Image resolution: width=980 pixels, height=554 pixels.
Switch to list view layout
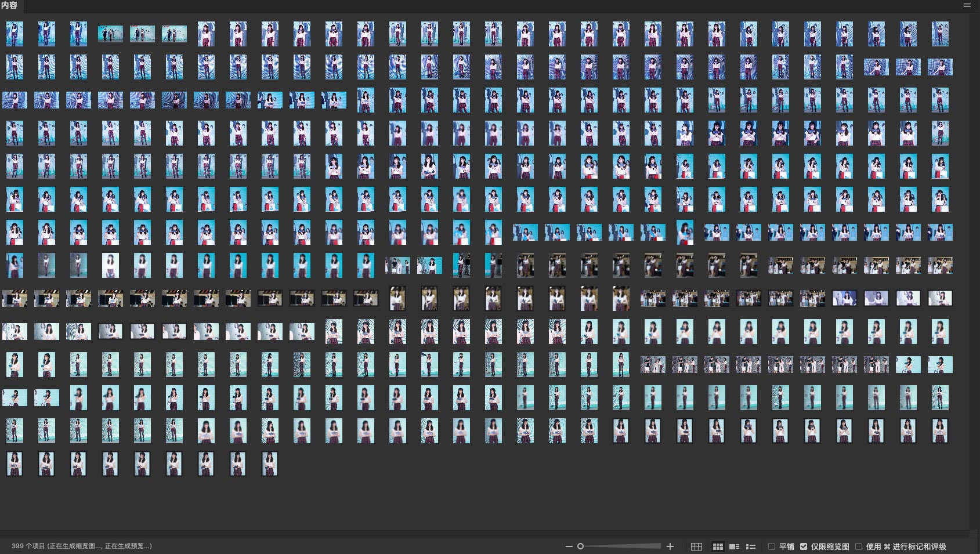click(751, 546)
